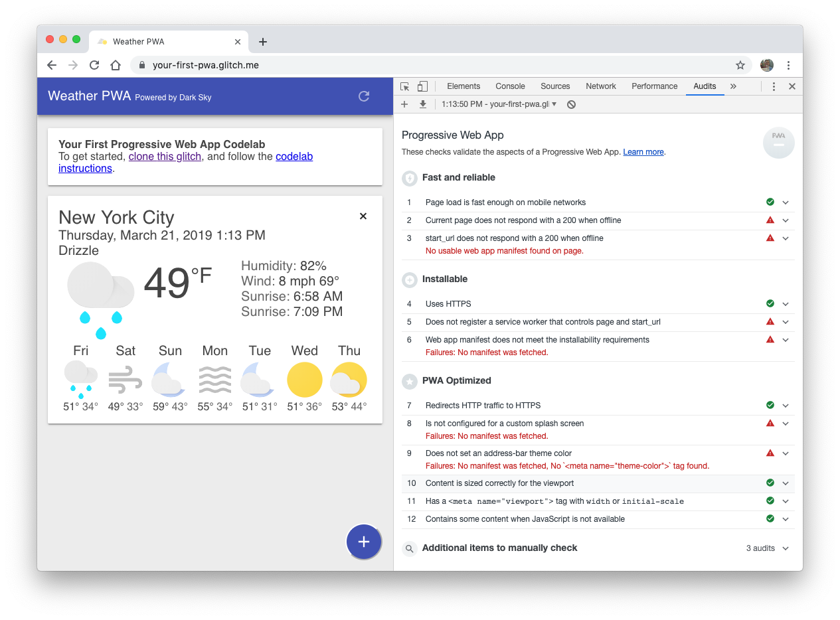Click the refresh icon in Weather PWA header
Image resolution: width=840 pixels, height=620 pixels.
364,96
